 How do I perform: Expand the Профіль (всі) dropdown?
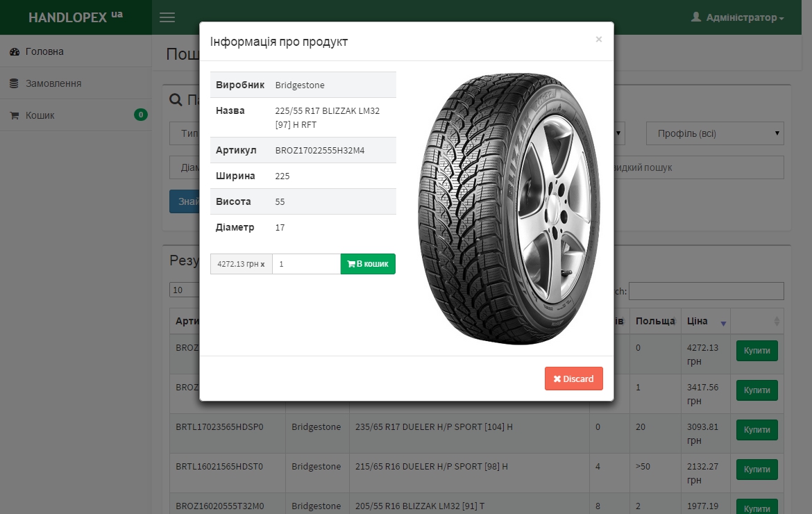[715, 133]
